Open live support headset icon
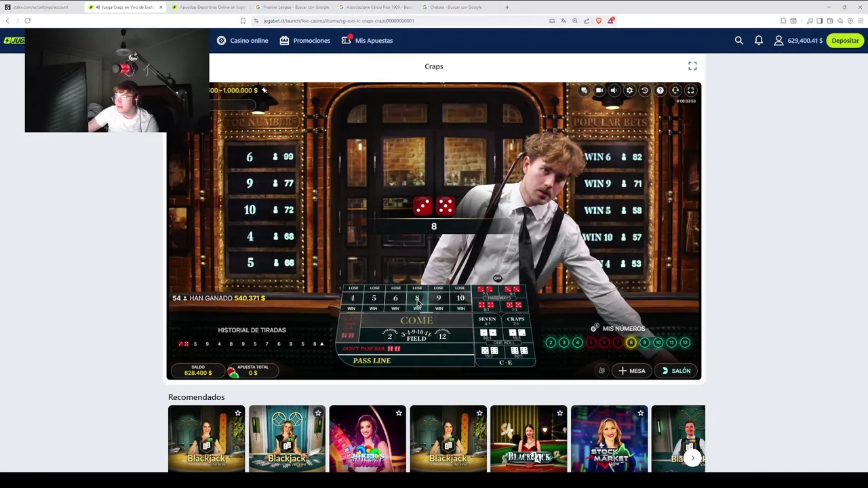 675,90
